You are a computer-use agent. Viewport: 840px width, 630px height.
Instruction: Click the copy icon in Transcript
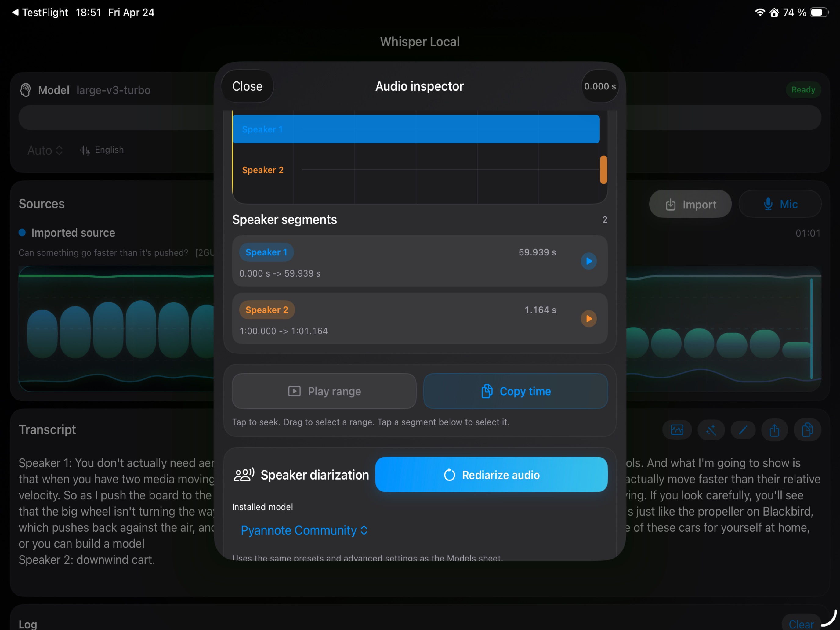coord(807,430)
